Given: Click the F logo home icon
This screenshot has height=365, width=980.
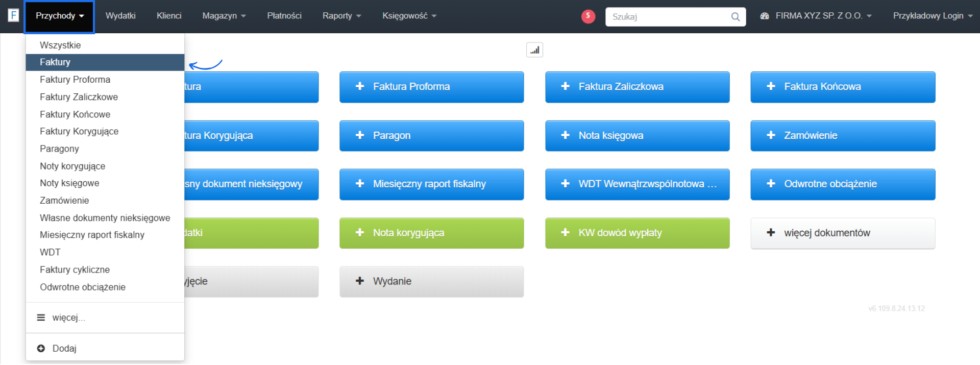Looking at the screenshot, I should coord(14,15).
